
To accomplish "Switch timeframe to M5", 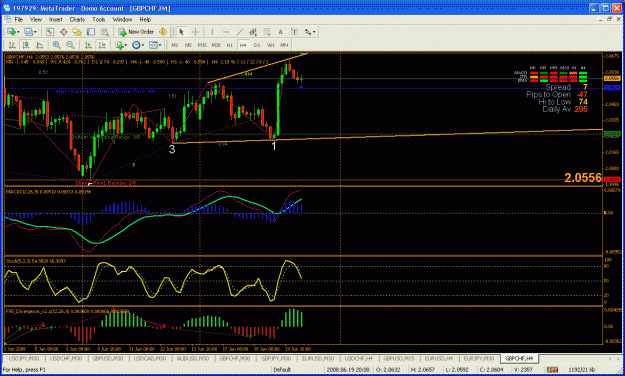I will 188,45.
